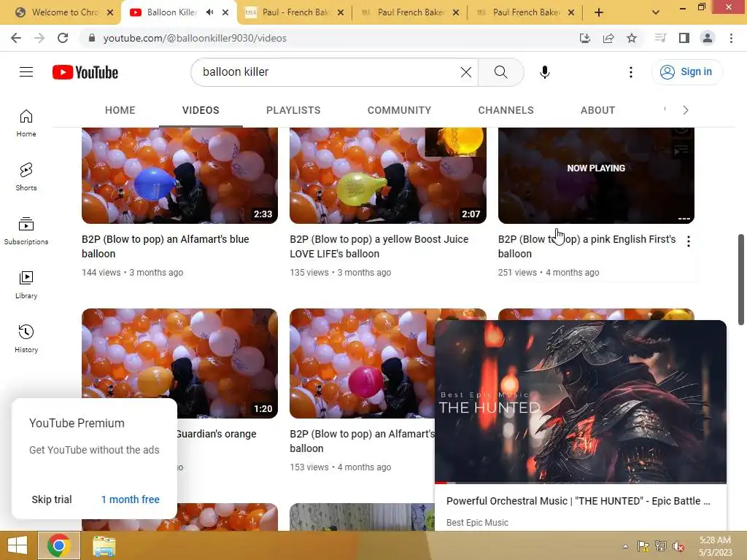Click the page vertical scrollbar

(741, 279)
